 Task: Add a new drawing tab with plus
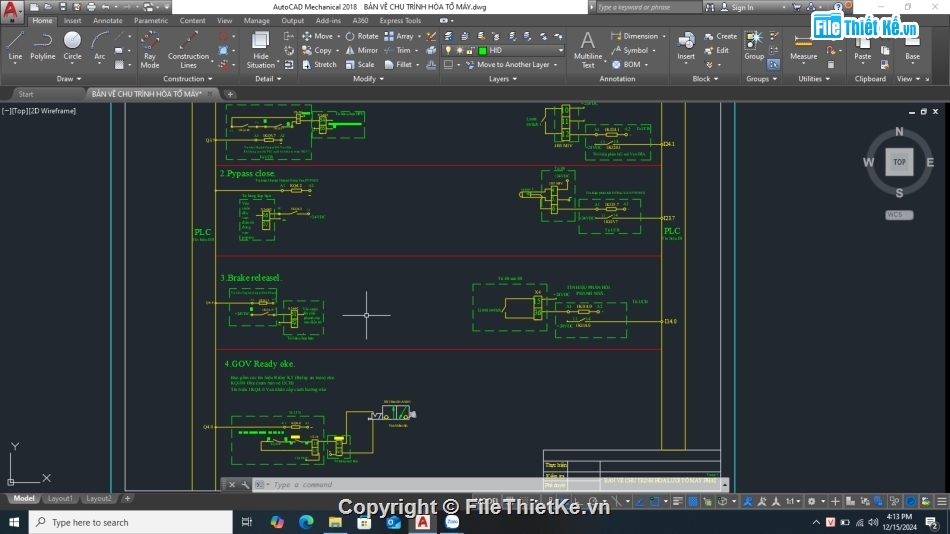(230, 94)
